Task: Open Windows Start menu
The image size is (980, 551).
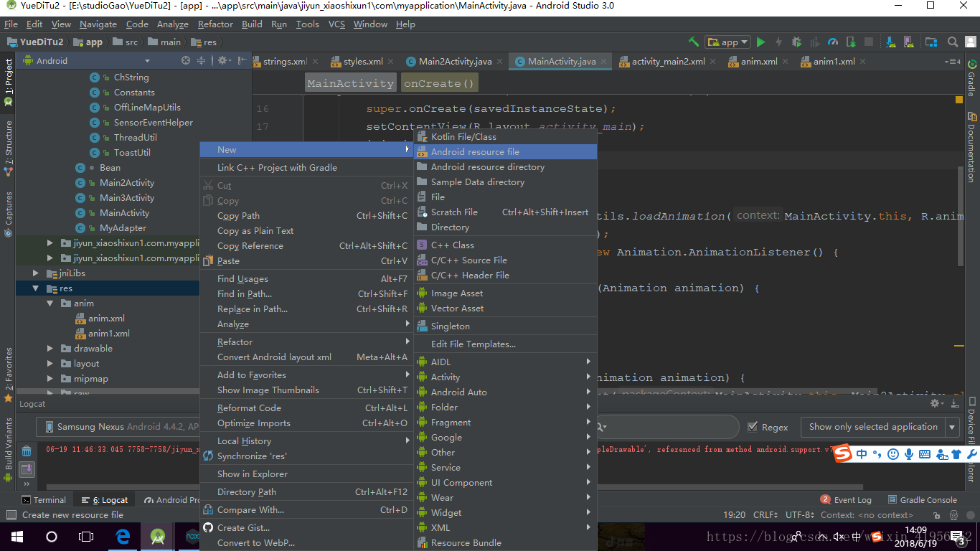Action: point(17,537)
